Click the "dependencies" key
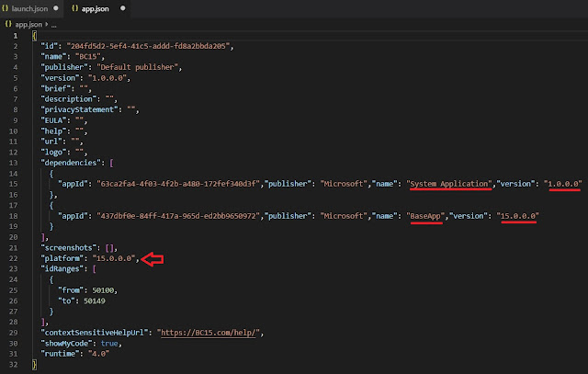 (71, 163)
